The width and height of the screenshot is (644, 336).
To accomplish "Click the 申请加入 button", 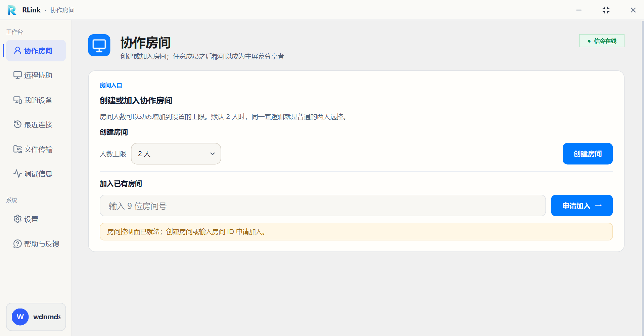I will (x=582, y=206).
